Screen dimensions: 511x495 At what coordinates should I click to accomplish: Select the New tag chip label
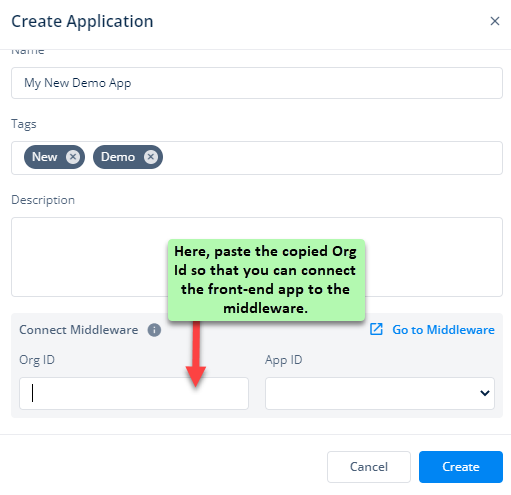45,157
